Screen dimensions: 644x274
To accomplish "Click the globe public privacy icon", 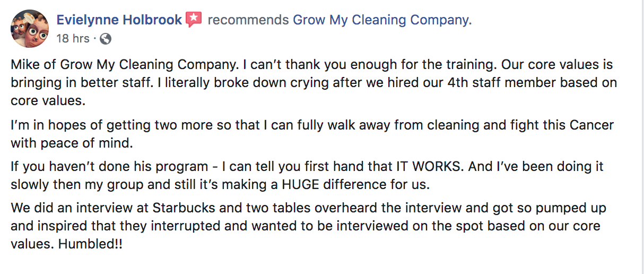I will 106,38.
